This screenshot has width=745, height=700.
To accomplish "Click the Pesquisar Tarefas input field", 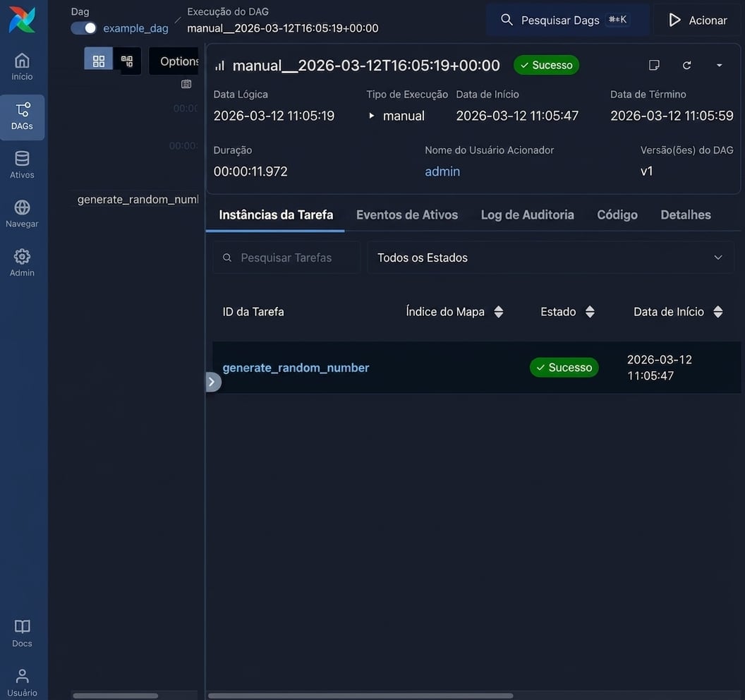I will tap(286, 258).
